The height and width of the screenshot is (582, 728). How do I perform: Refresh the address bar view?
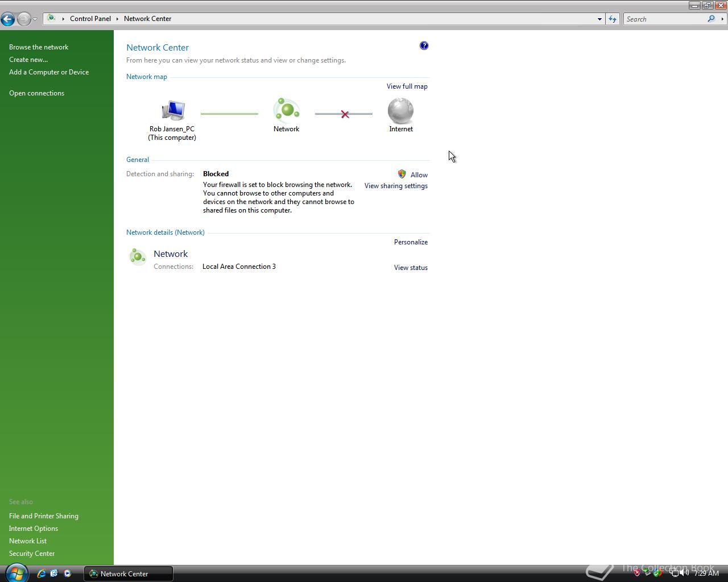613,19
